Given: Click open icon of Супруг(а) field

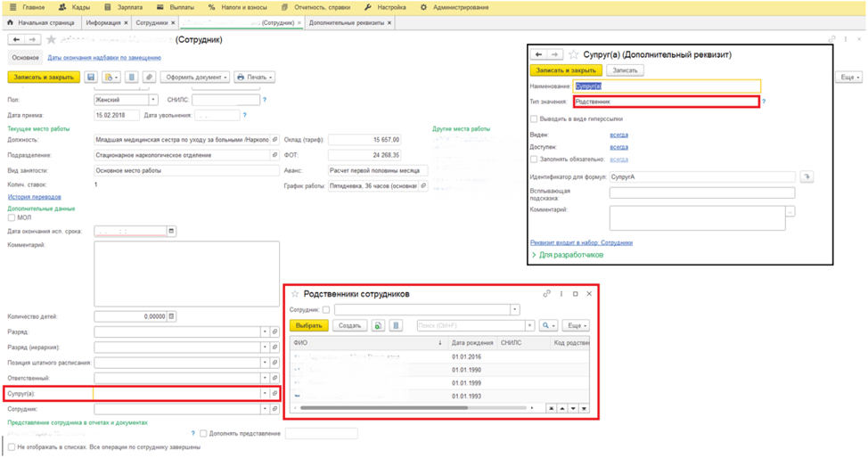Looking at the screenshot, I should point(274,393).
